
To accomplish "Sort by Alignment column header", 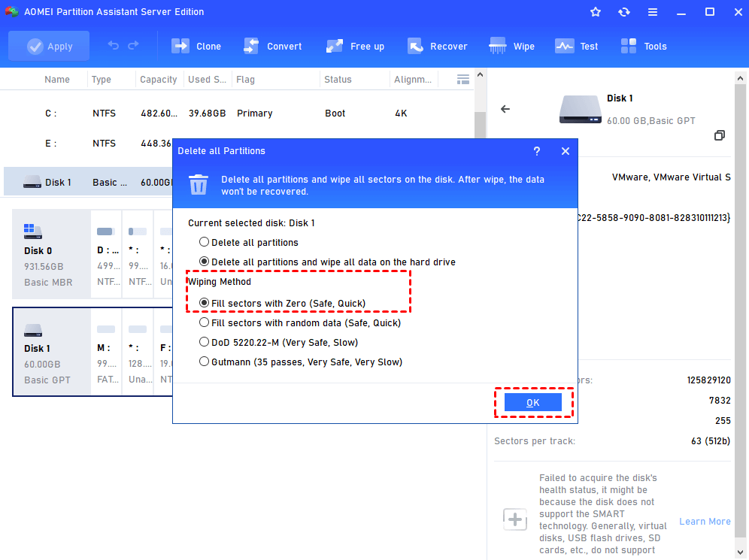I will 413,80.
